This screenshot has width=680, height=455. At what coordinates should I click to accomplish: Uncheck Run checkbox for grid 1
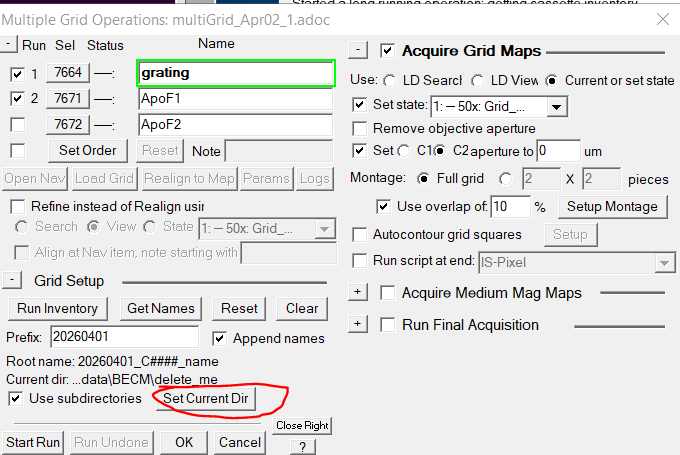17,74
